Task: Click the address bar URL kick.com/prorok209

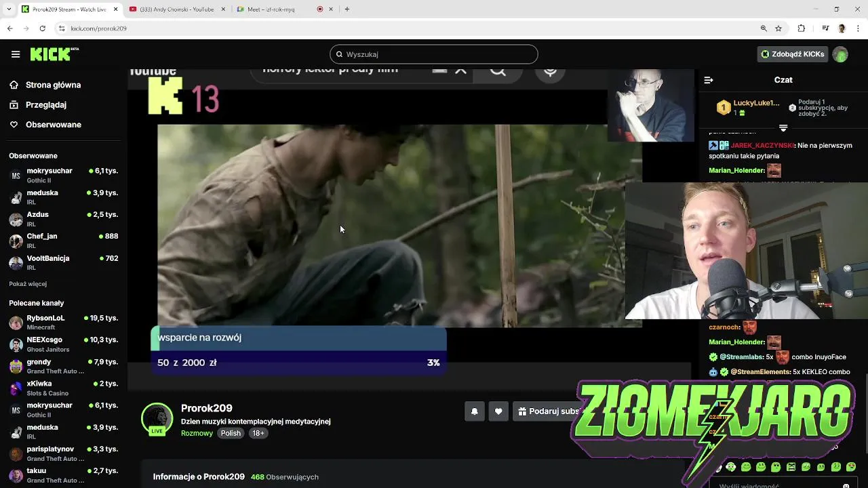Action: pos(98,28)
